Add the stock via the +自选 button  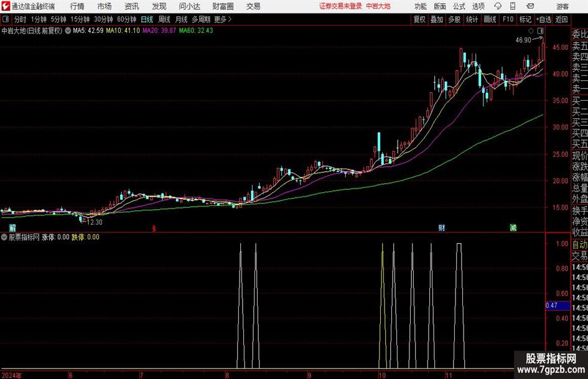pyautogui.click(x=543, y=19)
